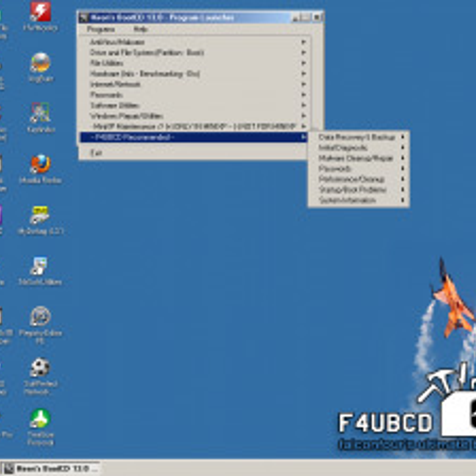Expand the Passwords submenu arrow in the main menu

(x=303, y=95)
